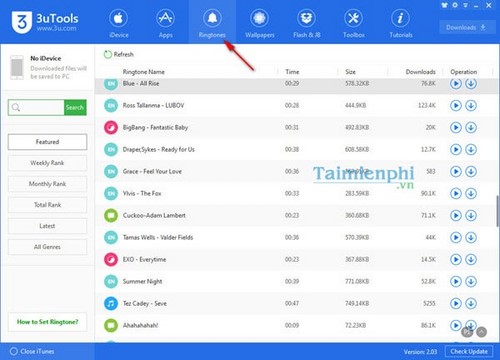Open the Wallpapers section
Screen dimensions: 500x360
260,23
